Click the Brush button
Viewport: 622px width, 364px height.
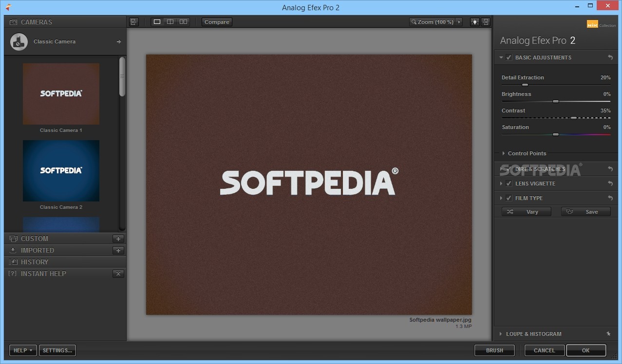click(x=495, y=350)
